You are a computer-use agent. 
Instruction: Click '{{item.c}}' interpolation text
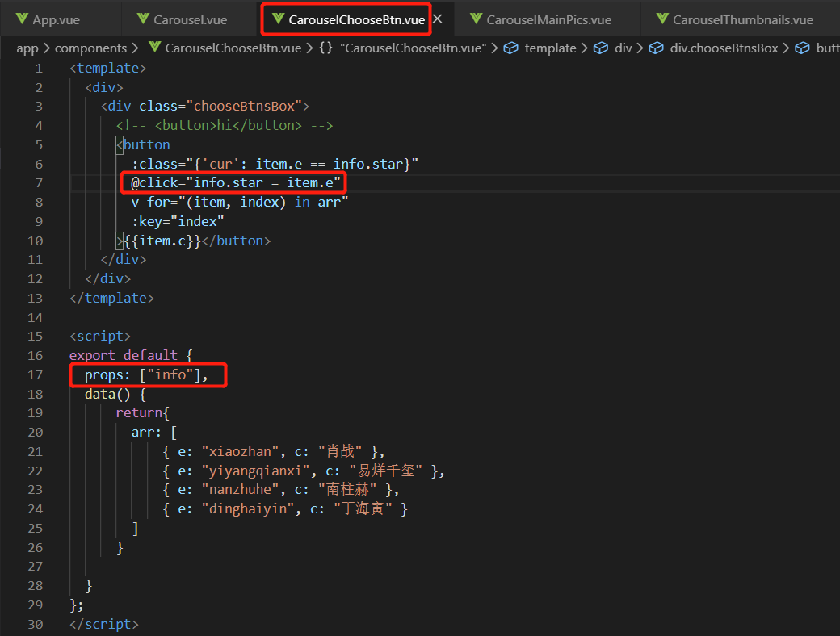pyautogui.click(x=162, y=241)
